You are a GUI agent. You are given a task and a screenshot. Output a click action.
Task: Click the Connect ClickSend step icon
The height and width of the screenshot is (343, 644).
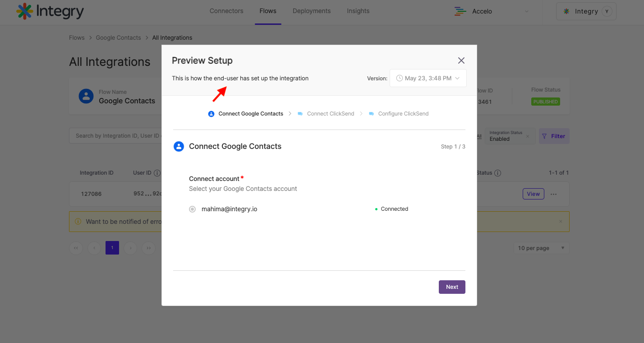pos(300,114)
